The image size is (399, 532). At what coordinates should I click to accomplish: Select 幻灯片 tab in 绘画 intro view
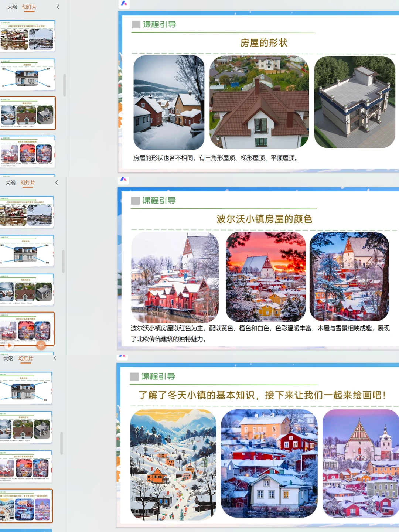point(26,359)
